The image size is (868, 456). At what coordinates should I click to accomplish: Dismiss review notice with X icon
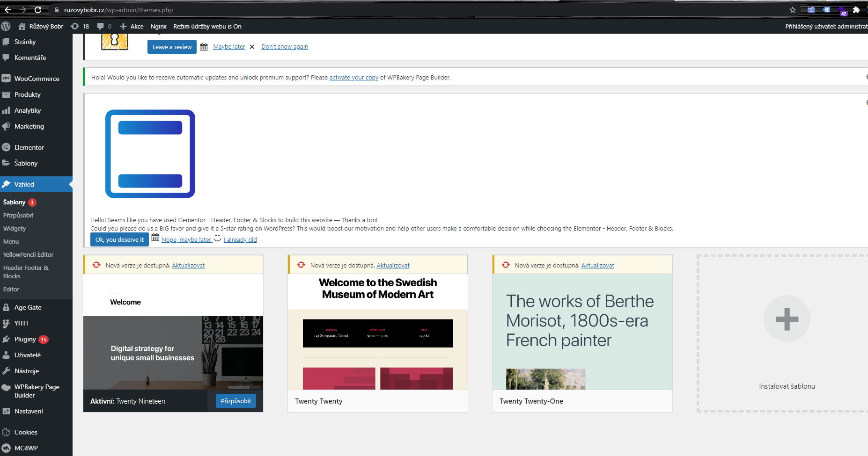point(252,47)
